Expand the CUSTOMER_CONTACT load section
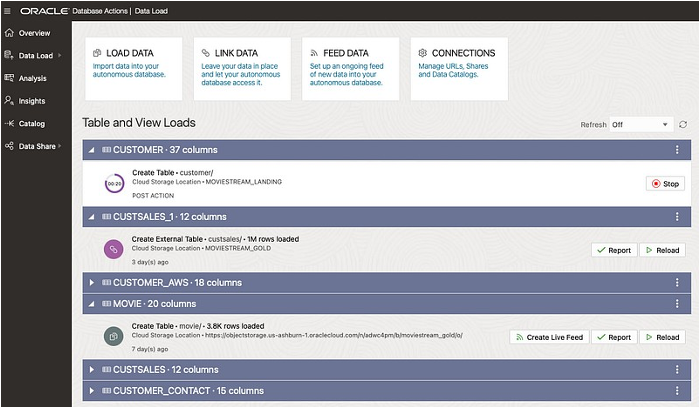The width and height of the screenshot is (700, 408). tap(92, 391)
